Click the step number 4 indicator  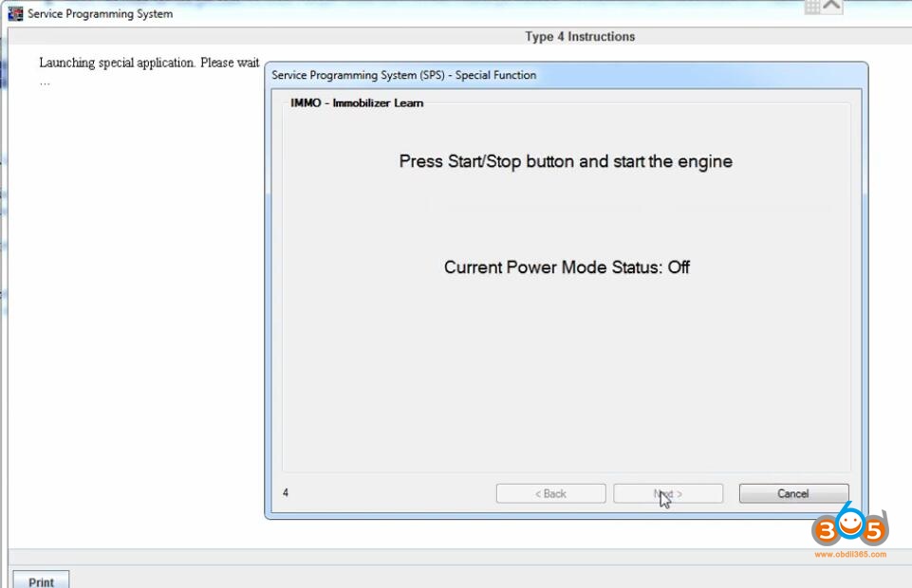286,492
